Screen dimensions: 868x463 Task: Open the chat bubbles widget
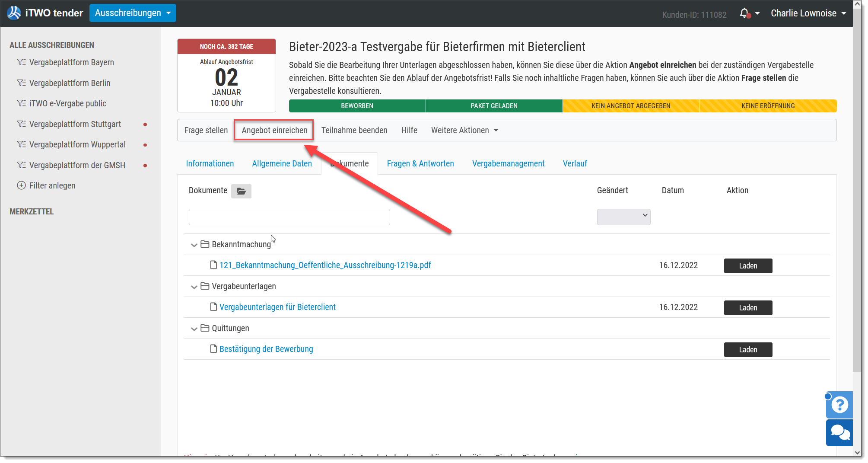tap(839, 433)
